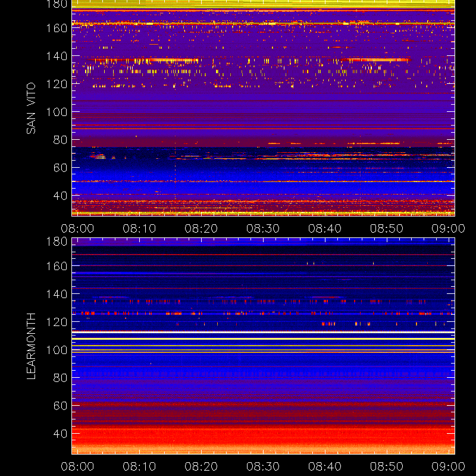Click the SAN VITO axis label
The width and height of the screenshot is (476, 476).
[x=31, y=108]
